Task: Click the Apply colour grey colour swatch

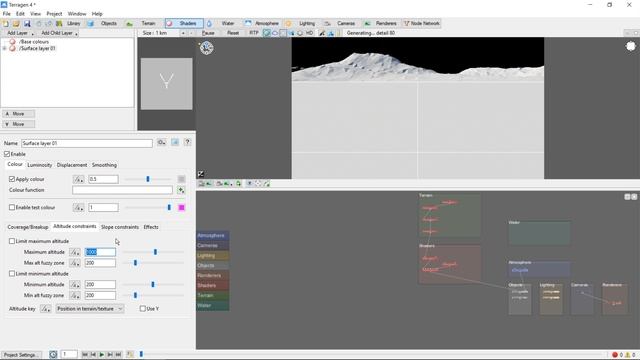Action: [x=181, y=179]
